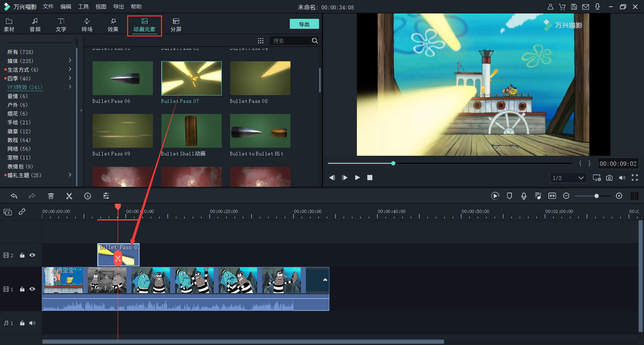Enter fullscreen preview mode
644x345 pixels.
(635, 178)
